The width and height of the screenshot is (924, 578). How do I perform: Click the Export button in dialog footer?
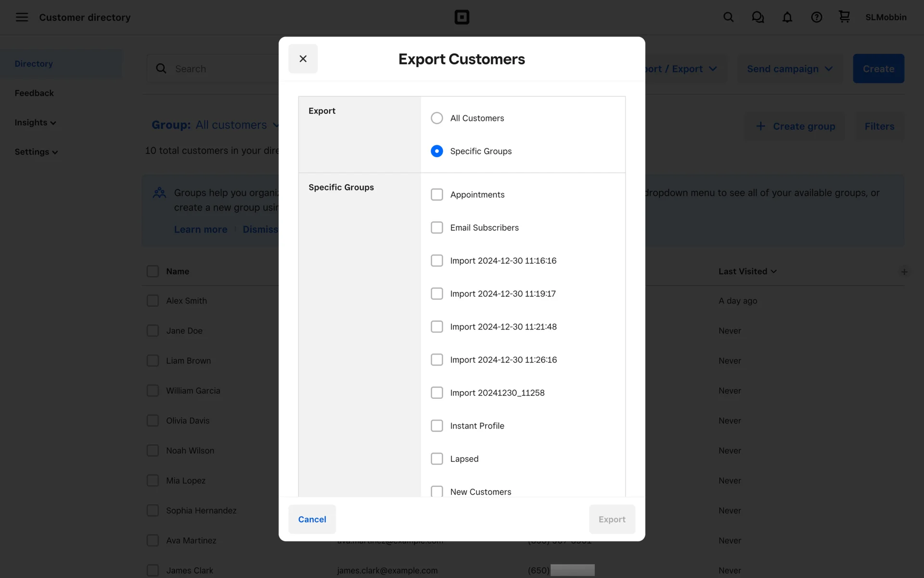coord(612,519)
